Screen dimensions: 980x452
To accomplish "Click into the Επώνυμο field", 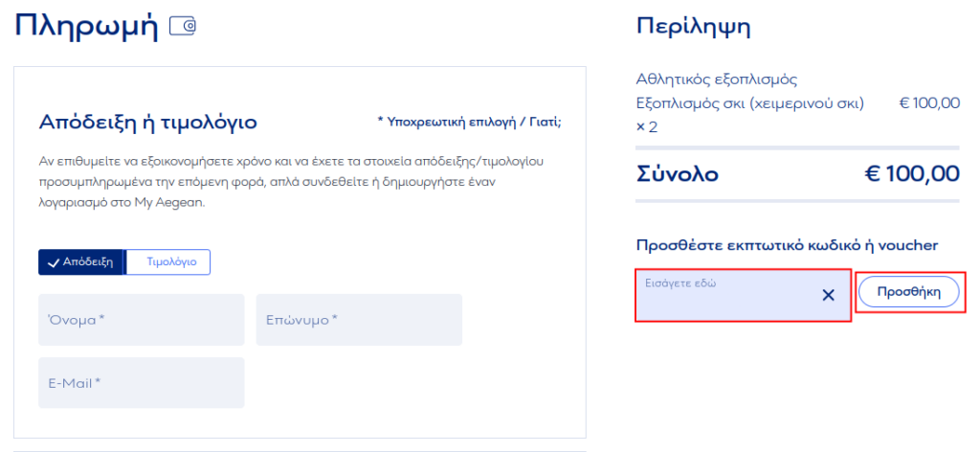I will (x=359, y=320).
